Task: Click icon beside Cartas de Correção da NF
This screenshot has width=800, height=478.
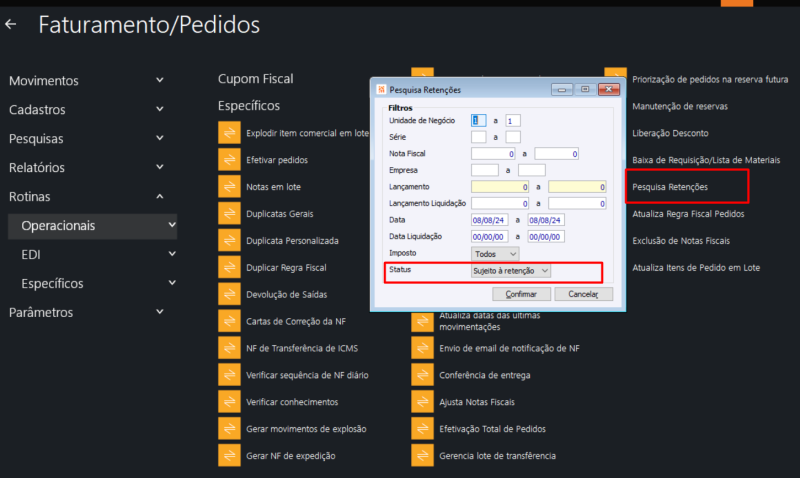Action: (x=229, y=321)
